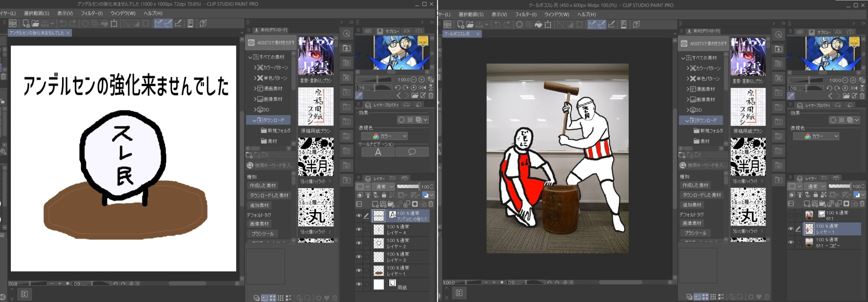Viewport: 868px width, 302px height.
Task: Open the フィルター(I) menu in left window
Action: [92, 13]
